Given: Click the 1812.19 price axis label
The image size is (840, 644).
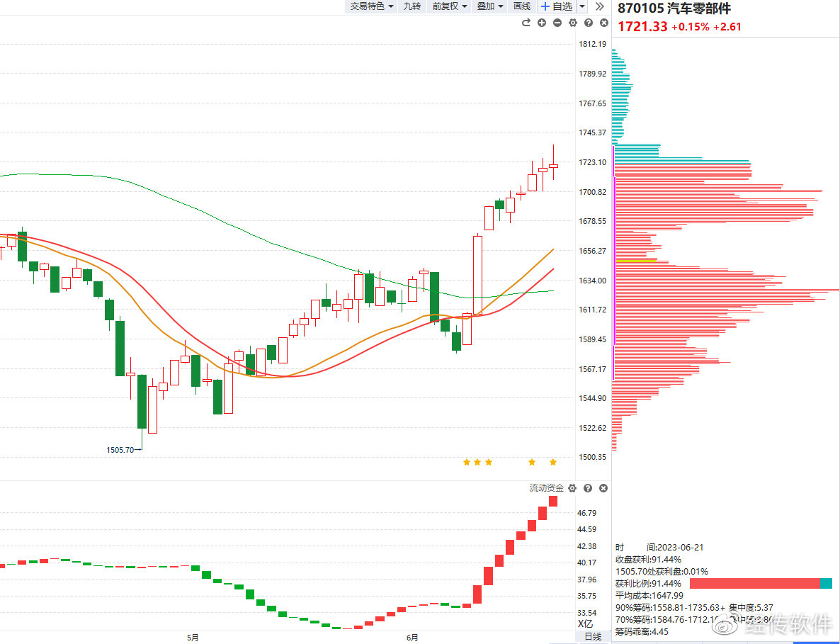Looking at the screenshot, I should coord(593,44).
